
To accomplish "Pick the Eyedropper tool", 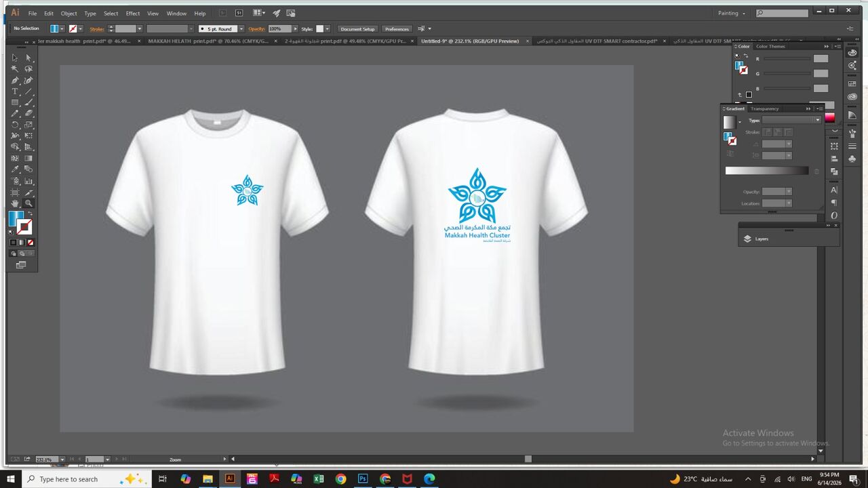I will pos(15,169).
